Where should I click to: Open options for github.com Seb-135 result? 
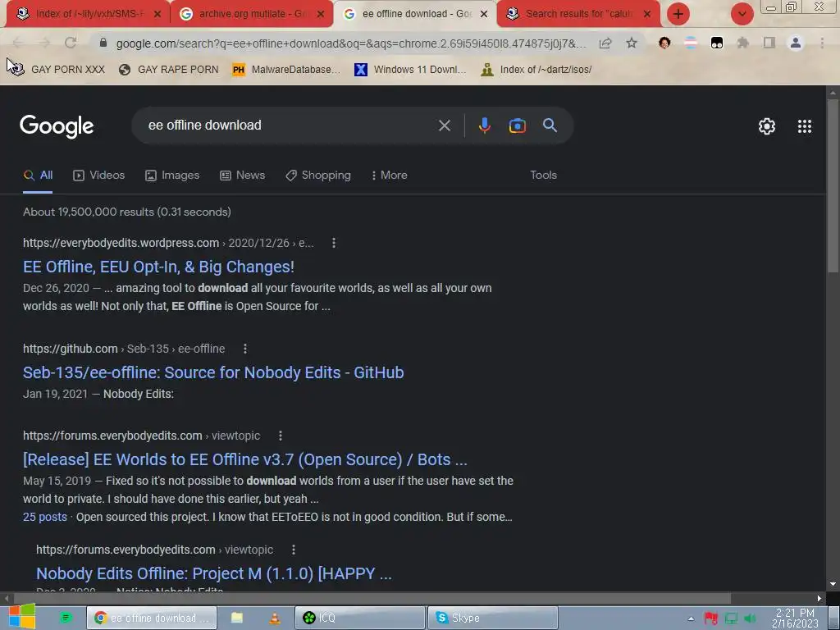click(x=244, y=349)
